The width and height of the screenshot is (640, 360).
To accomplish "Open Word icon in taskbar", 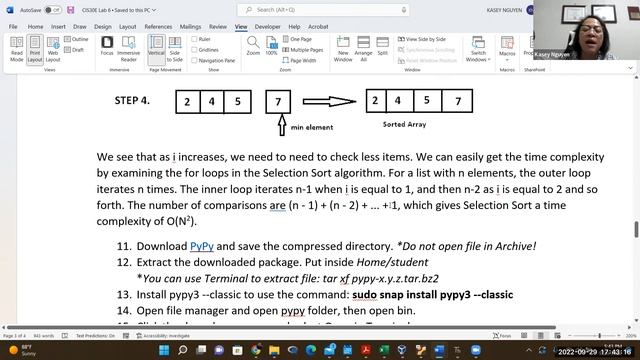I will [x=439, y=350].
